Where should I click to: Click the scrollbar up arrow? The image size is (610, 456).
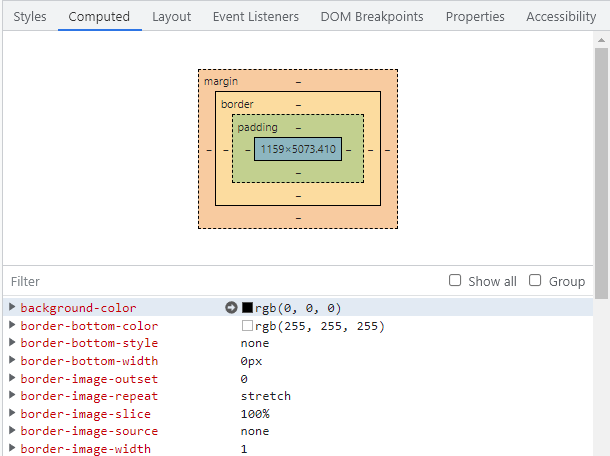601,40
